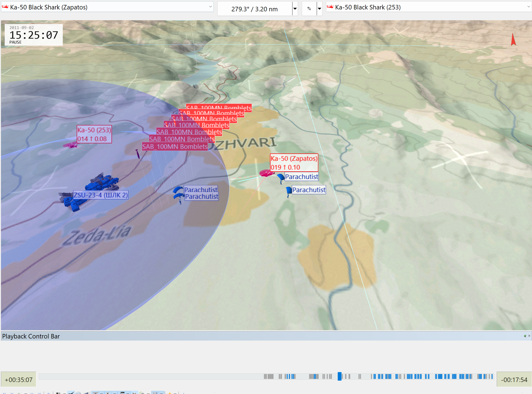
Task: Click the first gray event marker on the timeline
Action: 265,377
